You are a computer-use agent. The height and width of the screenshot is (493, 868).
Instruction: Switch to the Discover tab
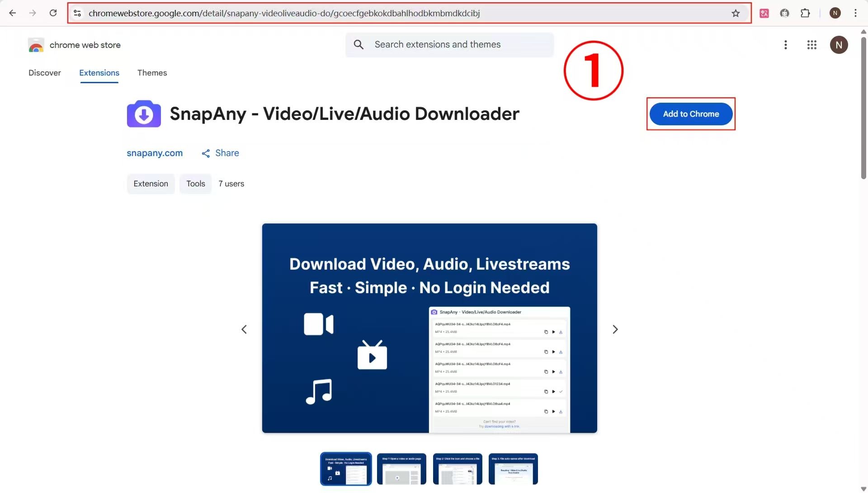click(44, 73)
